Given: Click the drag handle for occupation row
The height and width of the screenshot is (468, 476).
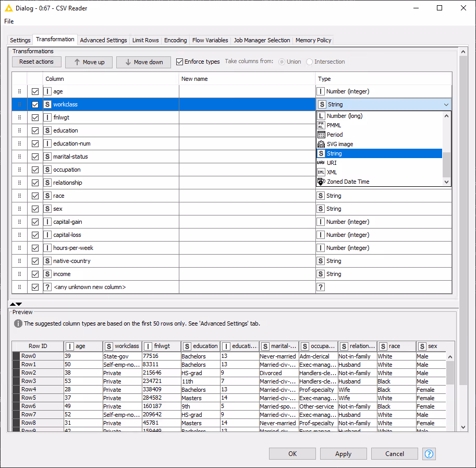Looking at the screenshot, I should click(19, 170).
